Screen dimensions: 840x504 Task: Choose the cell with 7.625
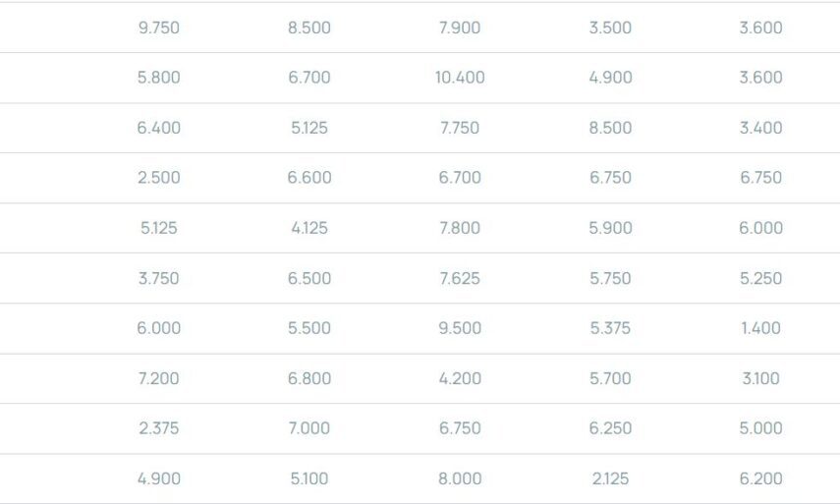460,278
